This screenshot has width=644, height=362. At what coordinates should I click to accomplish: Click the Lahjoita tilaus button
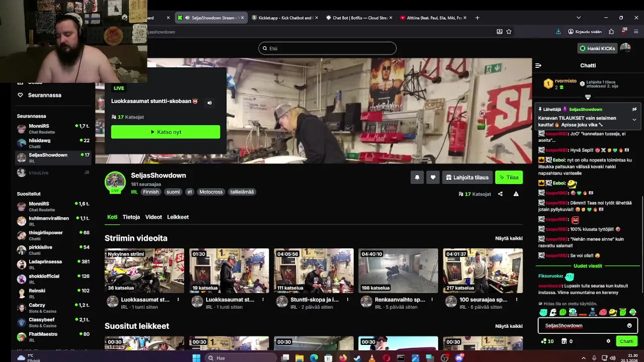(467, 177)
